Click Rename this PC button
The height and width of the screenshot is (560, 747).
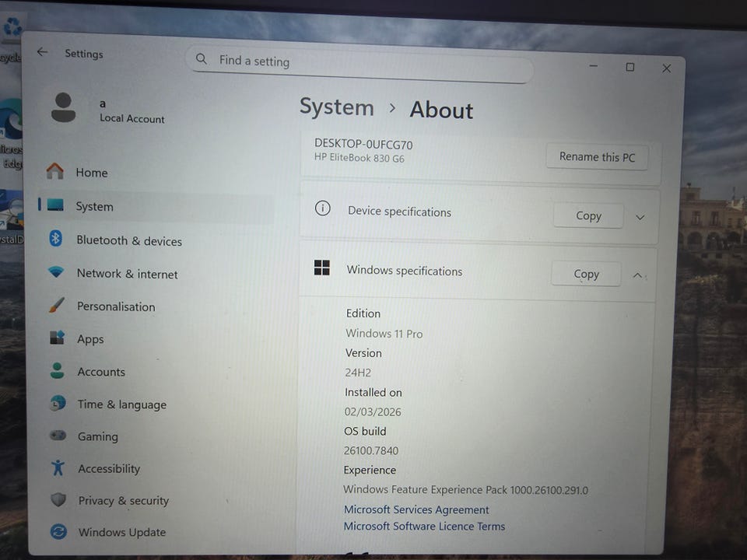click(597, 156)
